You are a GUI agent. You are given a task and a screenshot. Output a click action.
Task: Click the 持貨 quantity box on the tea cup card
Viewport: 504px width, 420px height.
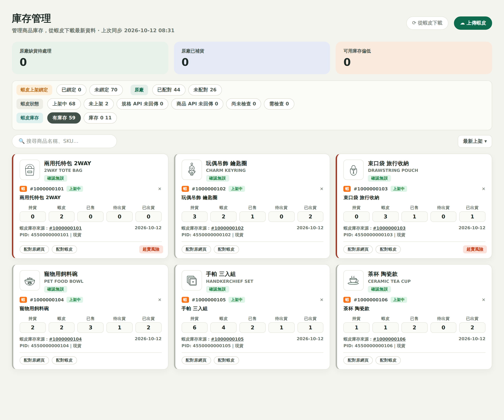click(x=356, y=327)
